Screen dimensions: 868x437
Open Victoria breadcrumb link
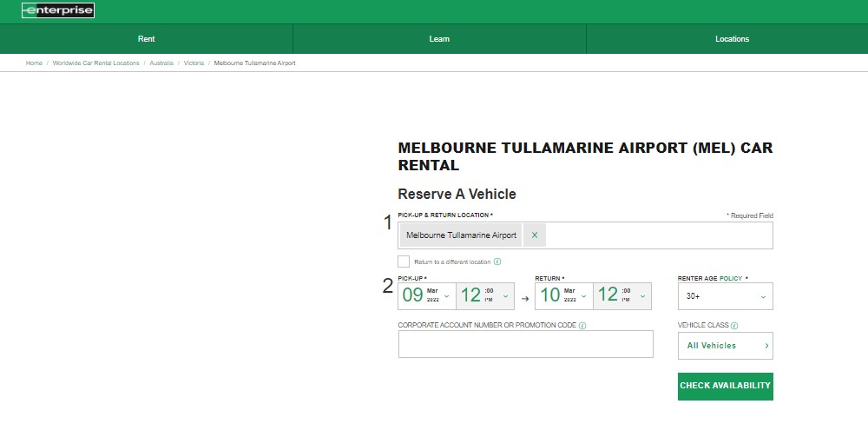point(194,63)
